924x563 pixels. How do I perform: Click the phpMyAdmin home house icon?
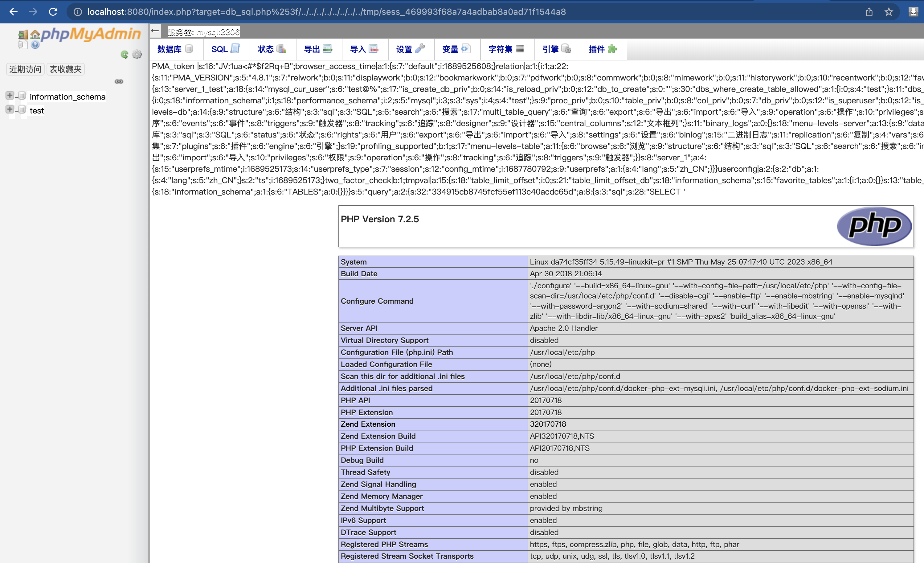tap(35, 35)
